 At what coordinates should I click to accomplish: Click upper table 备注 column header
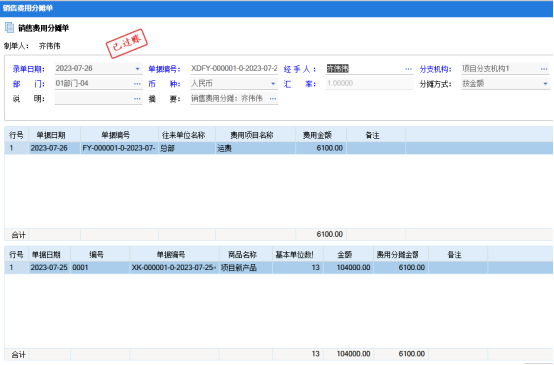376,135
